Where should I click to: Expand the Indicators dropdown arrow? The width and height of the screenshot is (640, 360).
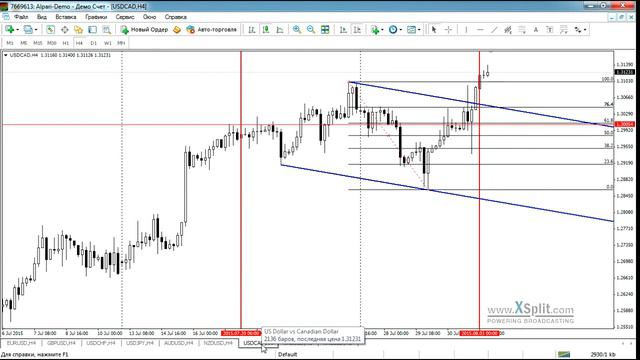click(382, 30)
